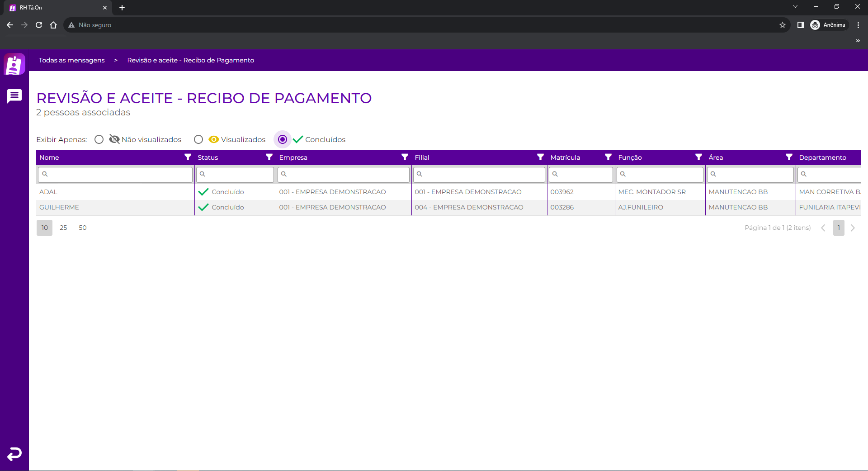Click the Matrícula search input field

pyautogui.click(x=581, y=174)
